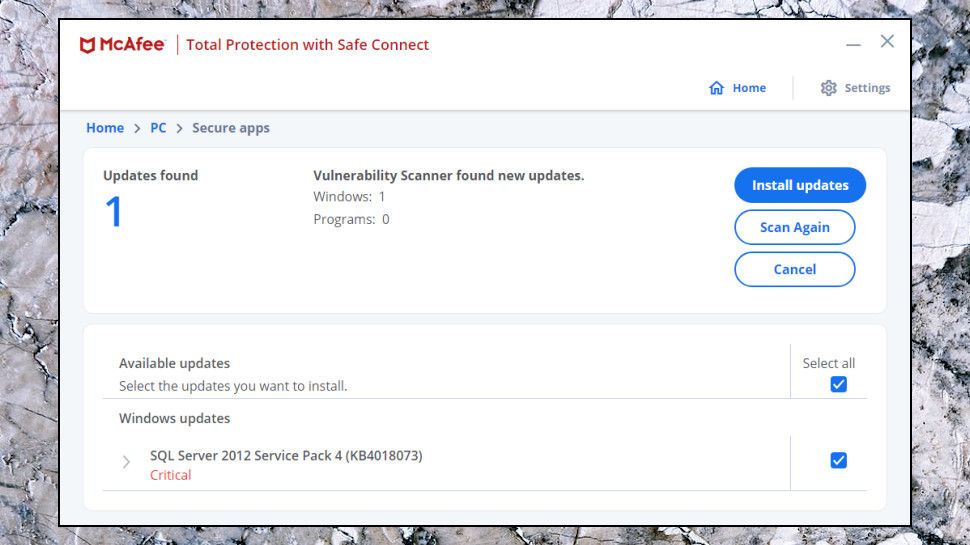Toggle the Select all checkbox
970x545 pixels.
pos(838,384)
